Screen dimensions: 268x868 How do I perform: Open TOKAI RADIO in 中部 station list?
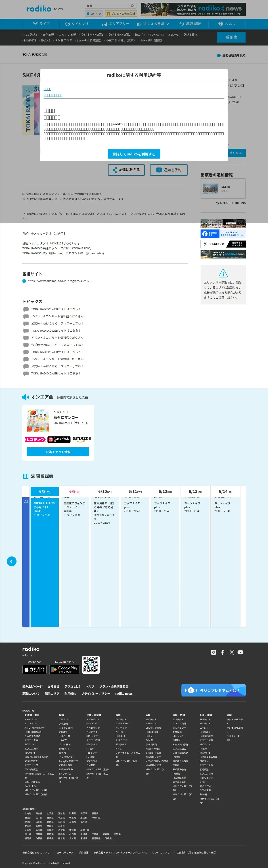pos(122,723)
